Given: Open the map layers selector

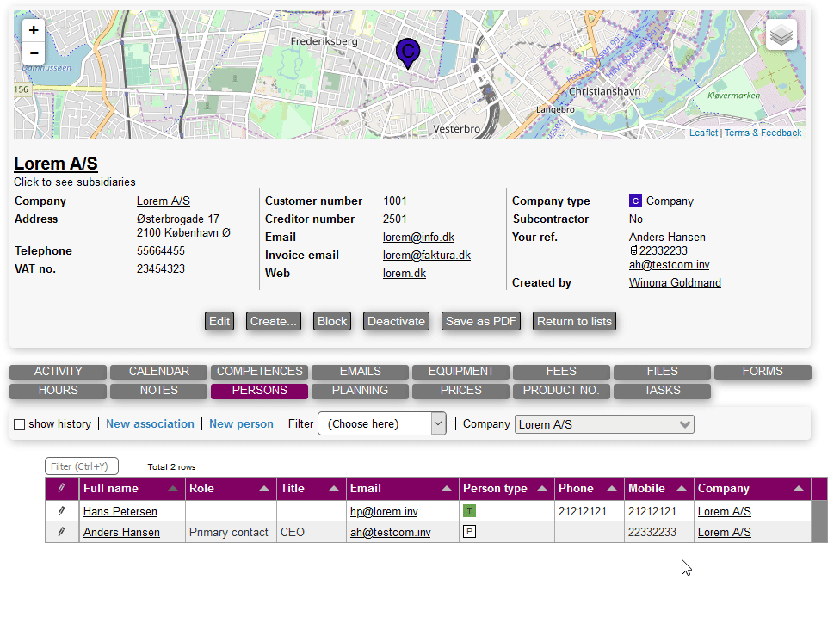Looking at the screenshot, I should [781, 35].
